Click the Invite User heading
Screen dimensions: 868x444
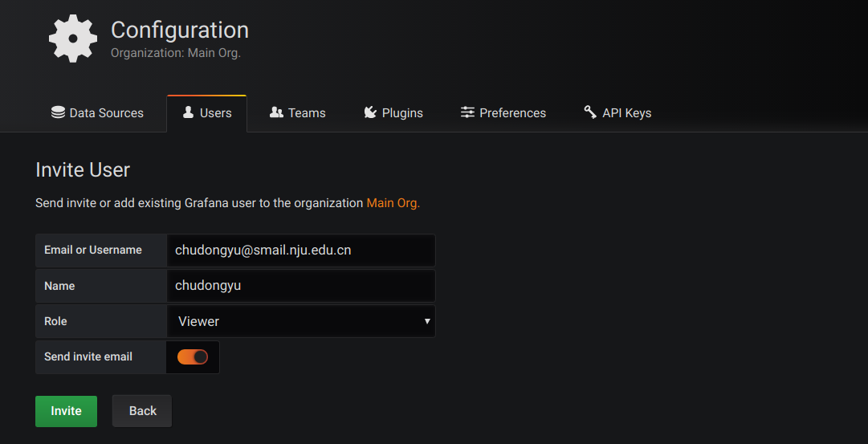[83, 170]
